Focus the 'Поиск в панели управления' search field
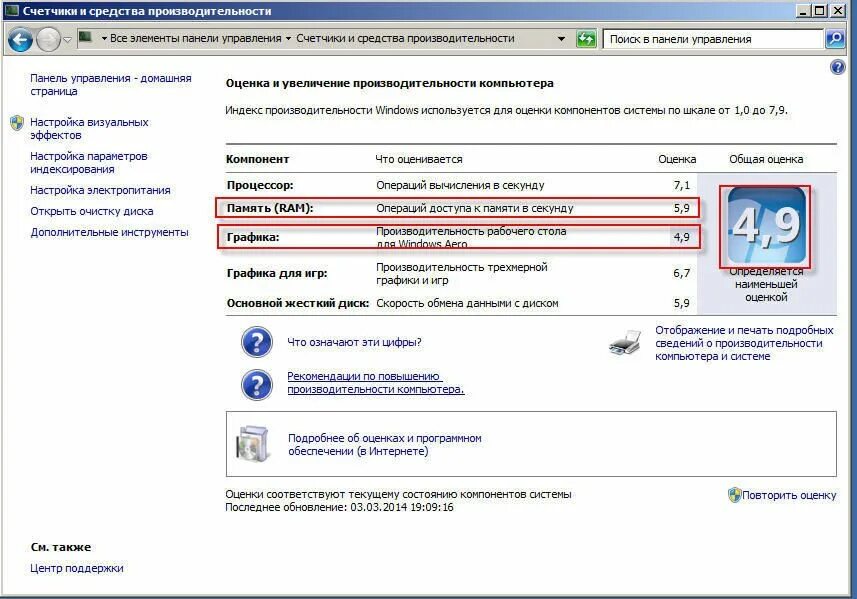Screen dimensions: 857x599 (x=713, y=39)
